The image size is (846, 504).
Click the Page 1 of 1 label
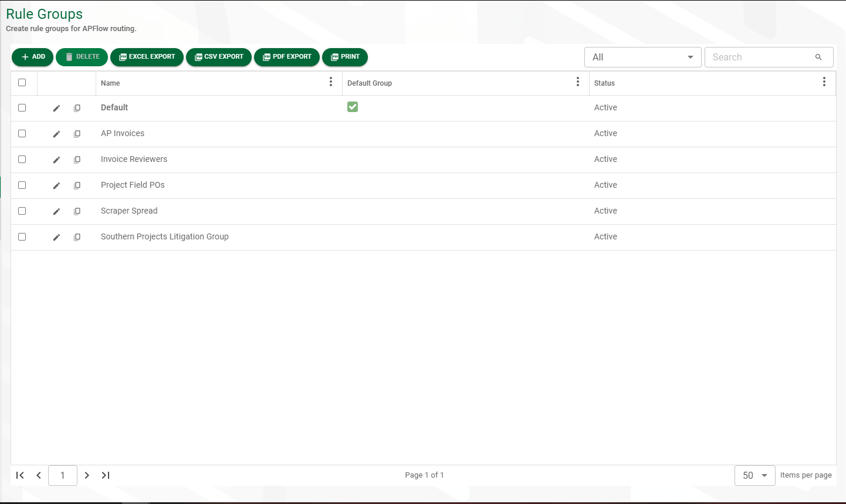424,475
